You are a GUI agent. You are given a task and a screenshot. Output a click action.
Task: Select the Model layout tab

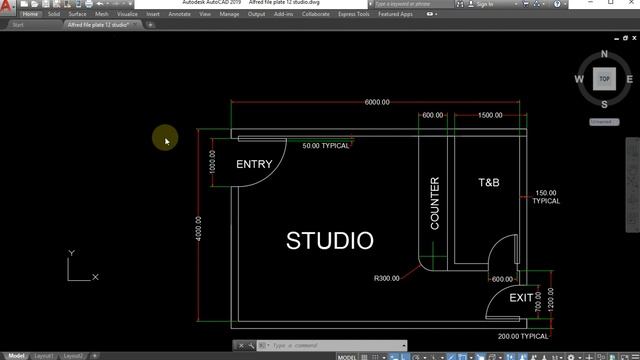tap(16, 356)
